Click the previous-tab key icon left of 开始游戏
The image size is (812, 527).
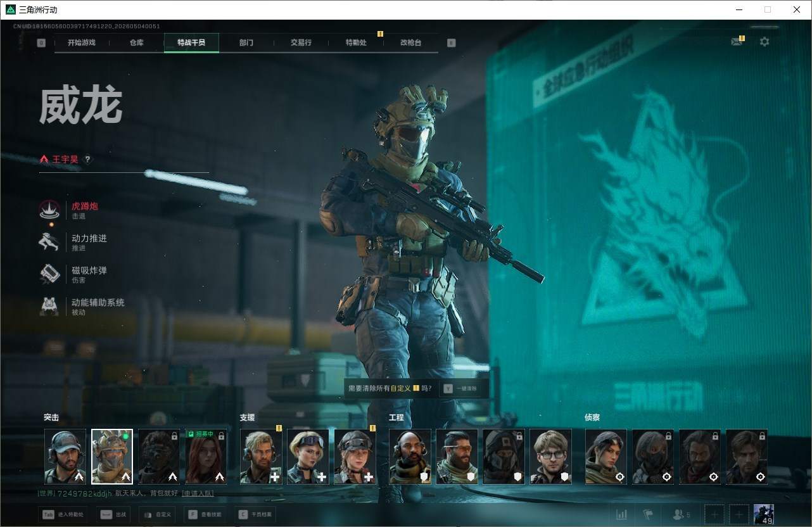[41, 43]
